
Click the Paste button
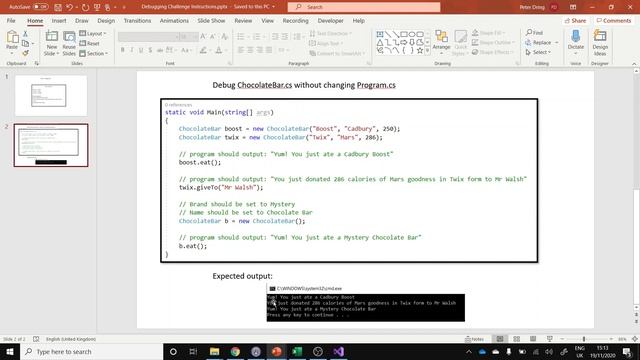pos(12,42)
